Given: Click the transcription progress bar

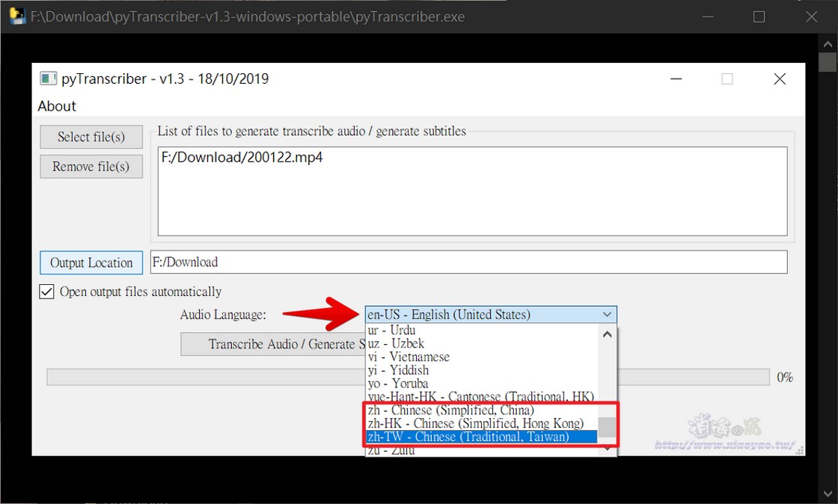Looking at the screenshot, I should 408,377.
